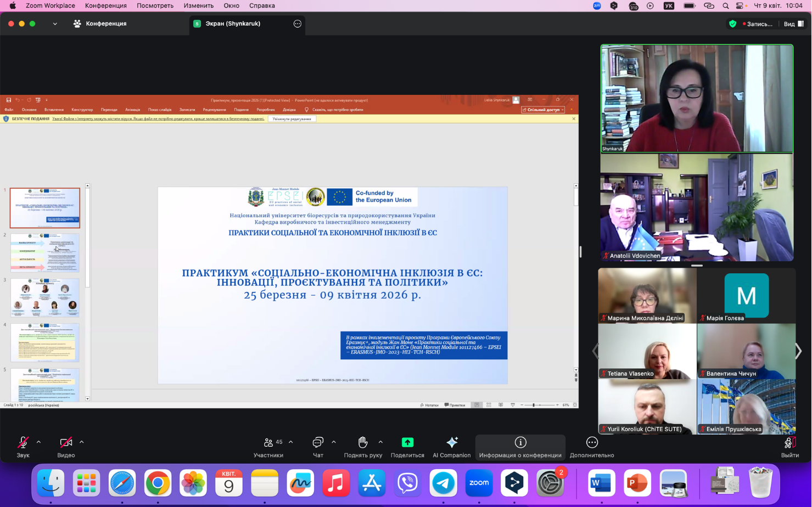Open the Конференция menu in the menu bar
The height and width of the screenshot is (507, 812).
(x=105, y=5)
